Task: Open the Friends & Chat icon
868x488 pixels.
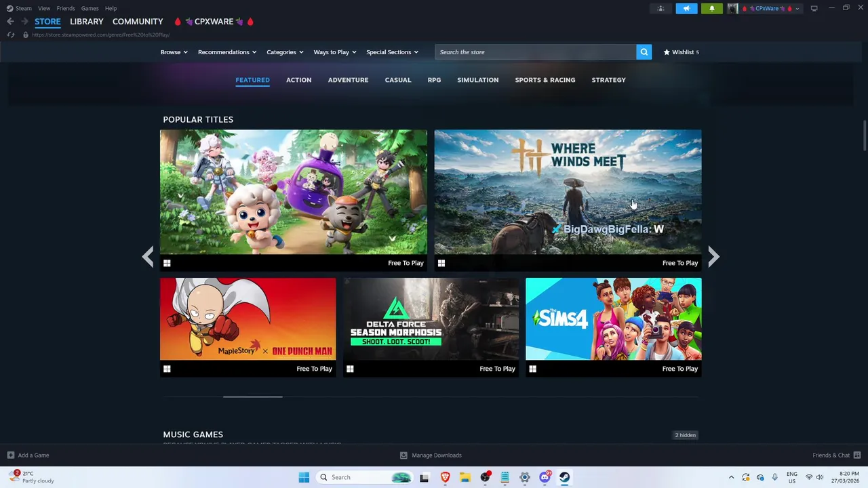Action: click(x=857, y=455)
